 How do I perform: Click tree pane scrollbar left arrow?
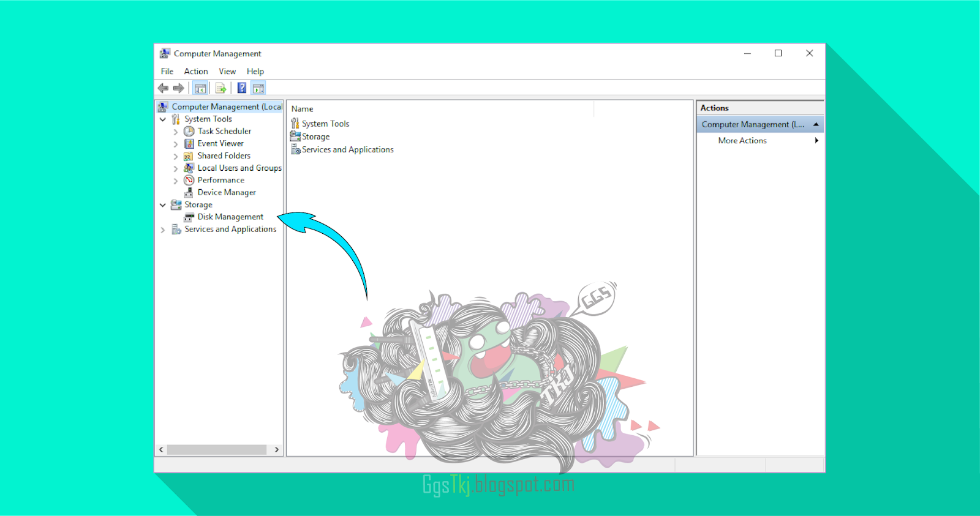pyautogui.click(x=161, y=449)
